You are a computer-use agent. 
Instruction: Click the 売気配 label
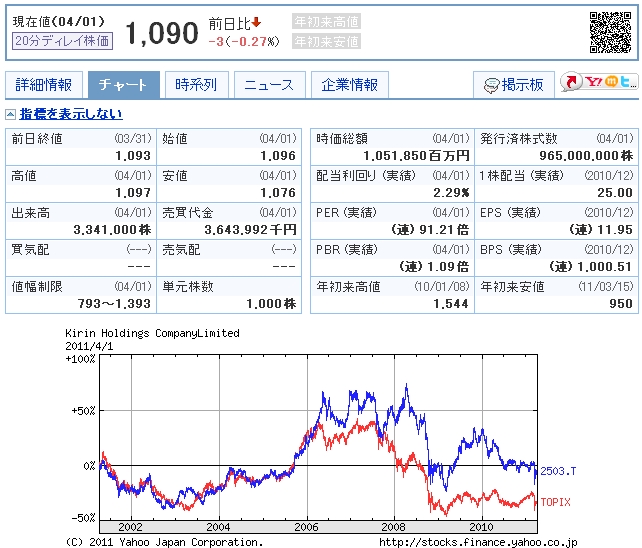click(181, 249)
